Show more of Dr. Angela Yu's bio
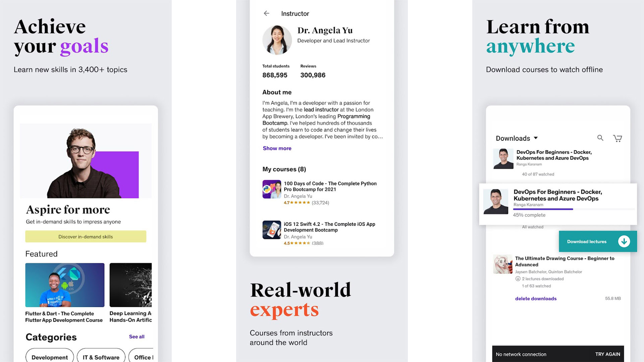 [276, 148]
